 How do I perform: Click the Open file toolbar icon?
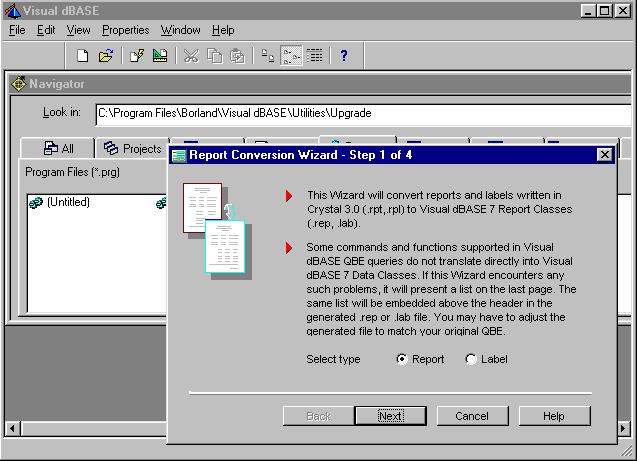pos(106,56)
